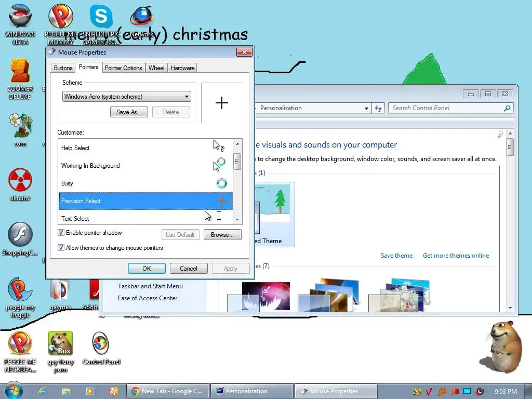Click the Save theme link
This screenshot has width=532, height=399.
click(396, 256)
